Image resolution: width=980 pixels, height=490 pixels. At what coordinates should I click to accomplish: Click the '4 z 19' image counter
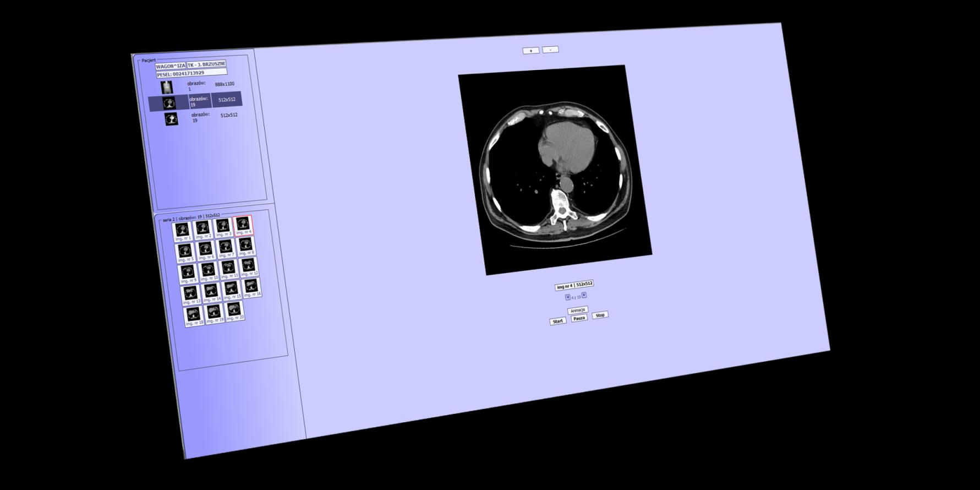point(576,297)
